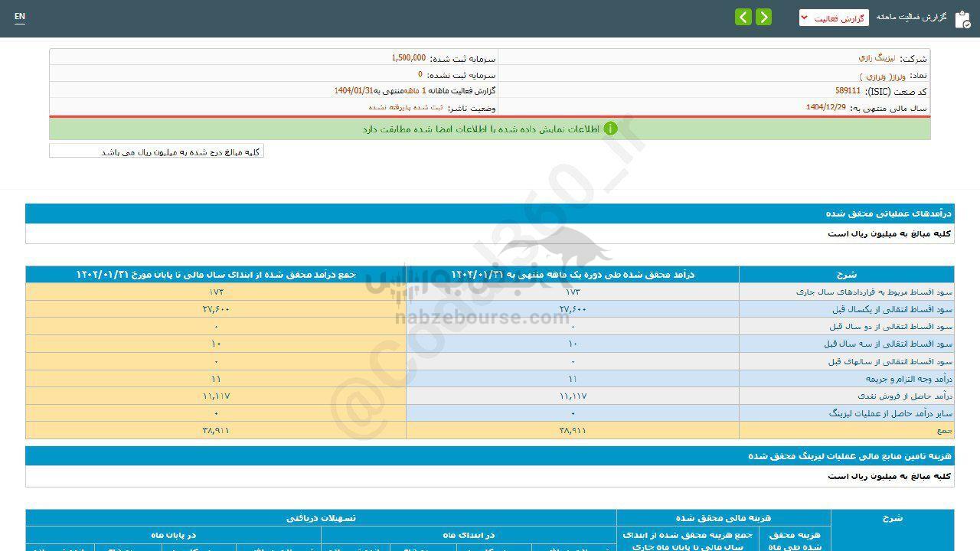Click the fiscal year end date 1404/12/29
The image size is (980, 551).
825,108
